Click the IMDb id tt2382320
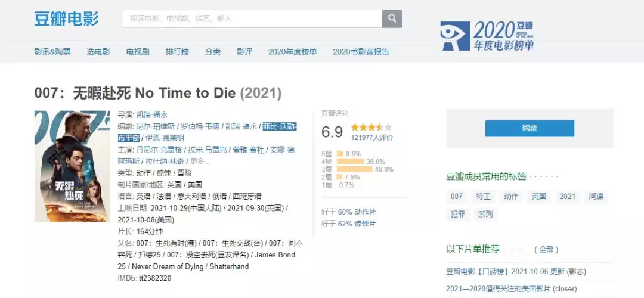Screen dimensions: 644x298 (x=155, y=278)
